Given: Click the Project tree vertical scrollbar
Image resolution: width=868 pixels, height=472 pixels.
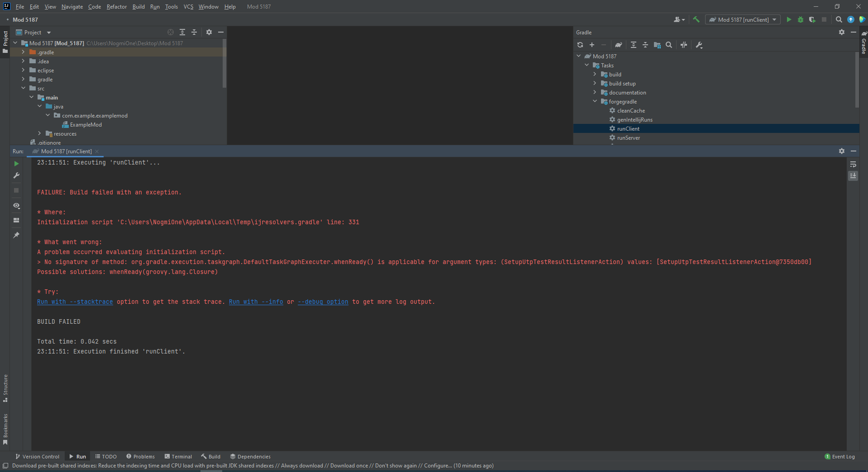Looking at the screenshot, I should [224, 63].
